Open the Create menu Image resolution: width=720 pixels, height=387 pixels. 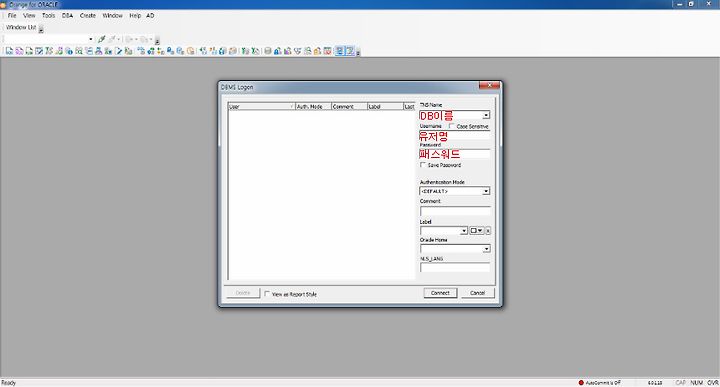coord(88,16)
